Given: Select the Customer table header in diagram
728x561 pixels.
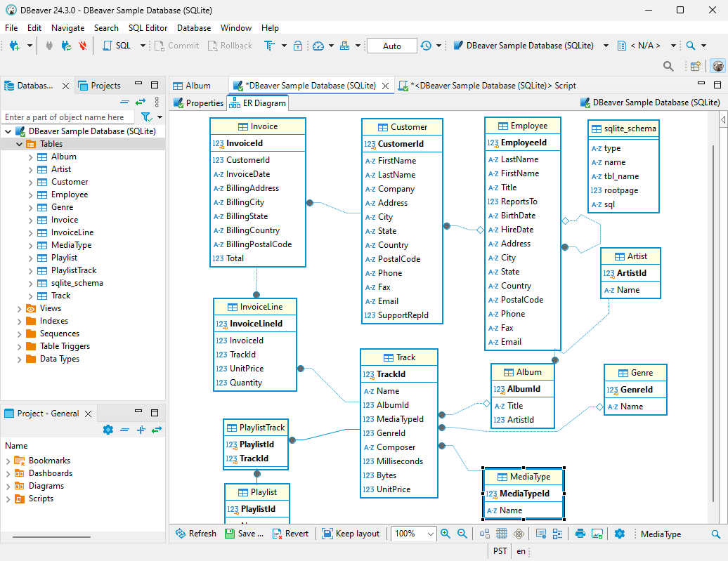Looking at the screenshot, I should coord(402,127).
